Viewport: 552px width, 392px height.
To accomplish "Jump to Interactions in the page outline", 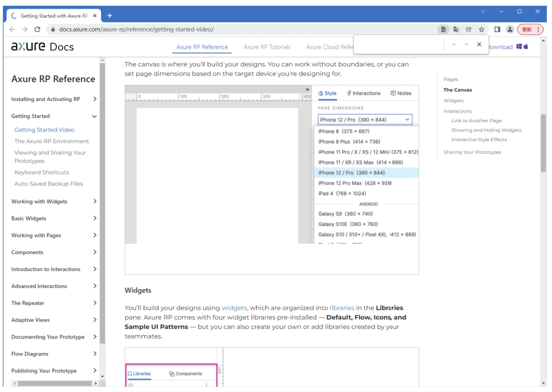I will [x=458, y=111].
